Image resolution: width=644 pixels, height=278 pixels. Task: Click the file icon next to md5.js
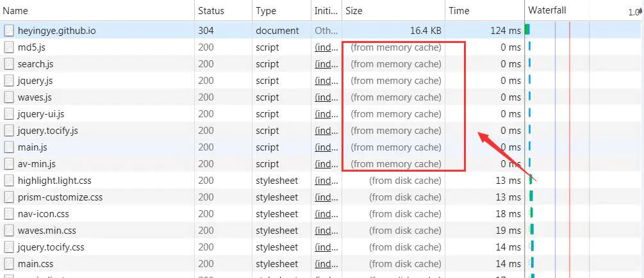[x=9, y=47]
